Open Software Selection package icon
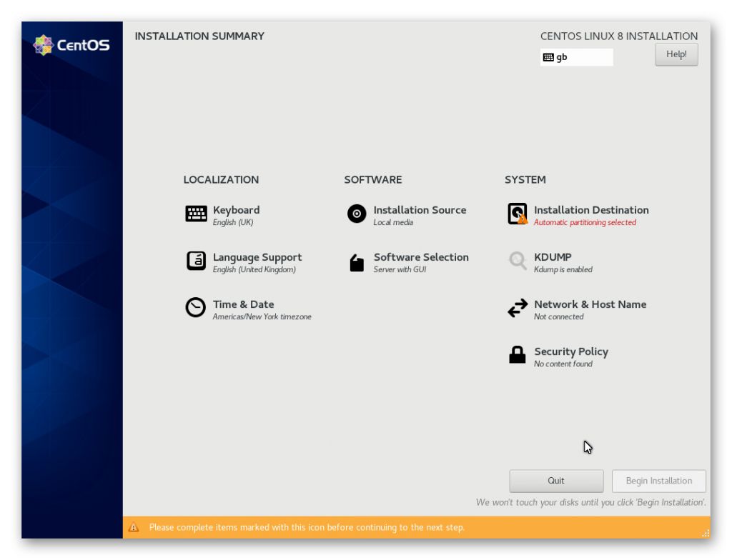This screenshot has width=732, height=560. coord(357,263)
